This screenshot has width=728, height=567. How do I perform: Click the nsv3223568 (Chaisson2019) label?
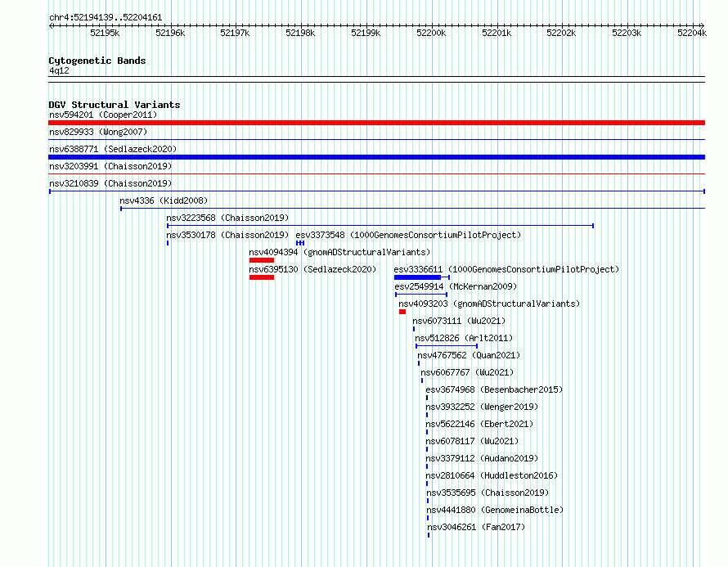click(x=227, y=218)
